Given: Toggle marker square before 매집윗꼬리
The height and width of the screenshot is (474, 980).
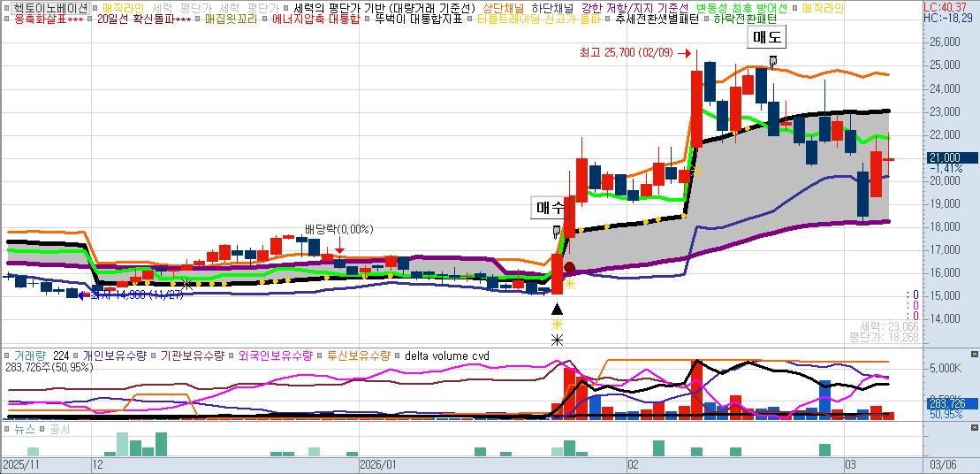Looking at the screenshot, I should tap(199, 19).
